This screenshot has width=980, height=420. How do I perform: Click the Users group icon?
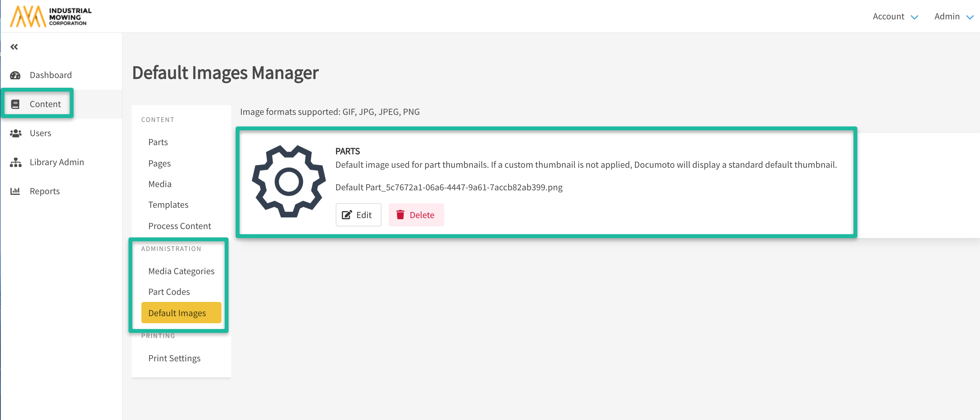[15, 133]
